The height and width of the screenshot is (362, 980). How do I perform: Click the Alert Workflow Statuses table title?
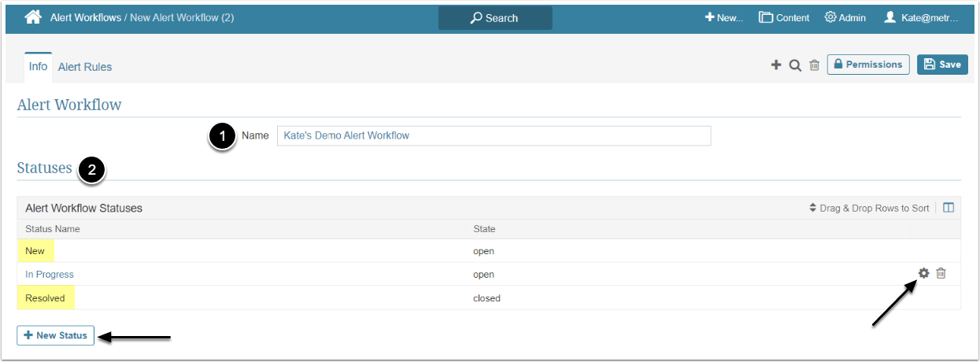(x=83, y=209)
